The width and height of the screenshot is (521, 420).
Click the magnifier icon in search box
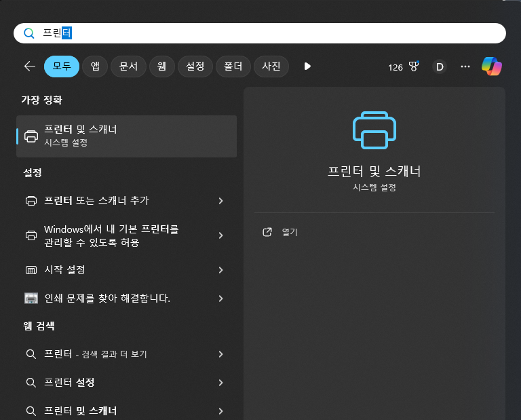point(29,33)
